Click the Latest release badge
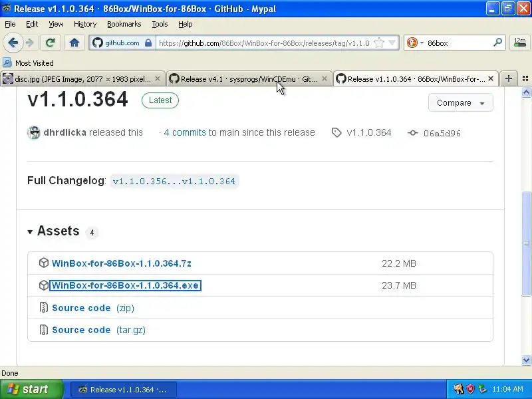This screenshot has width=532, height=399. (x=160, y=100)
